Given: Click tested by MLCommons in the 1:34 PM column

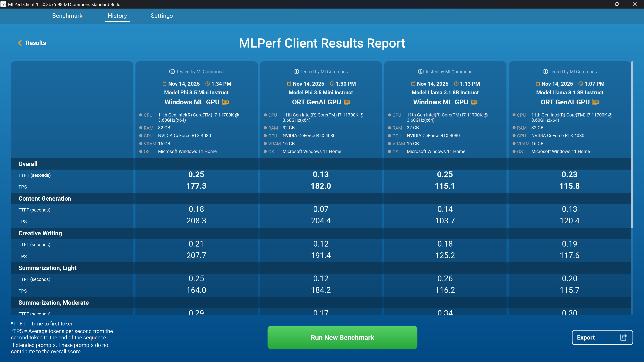Looking at the screenshot, I should (x=200, y=72).
